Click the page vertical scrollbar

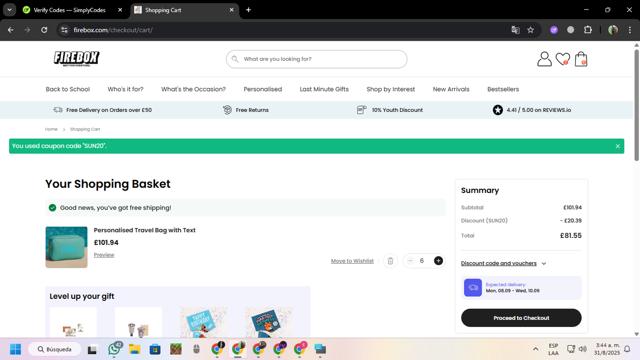(636, 105)
